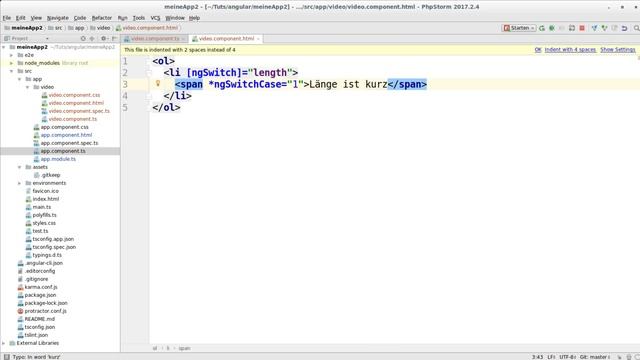Viewport: 640px width, 360px height.
Task: Click the VCS Update Project arrow icon
Action: [x=594, y=28]
